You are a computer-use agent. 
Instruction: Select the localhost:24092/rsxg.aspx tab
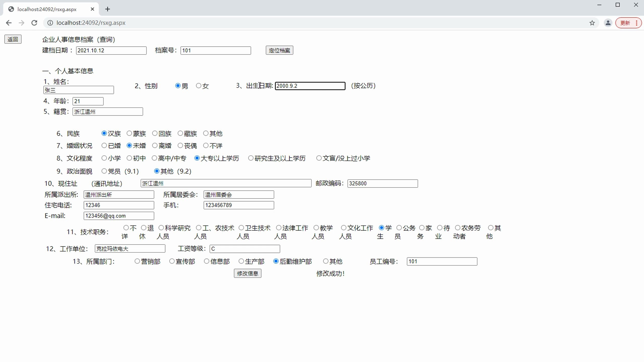point(51,9)
